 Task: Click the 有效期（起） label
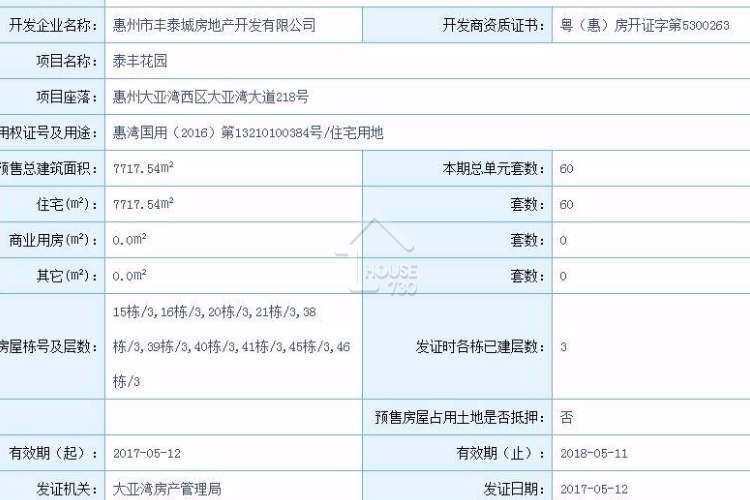point(53,453)
